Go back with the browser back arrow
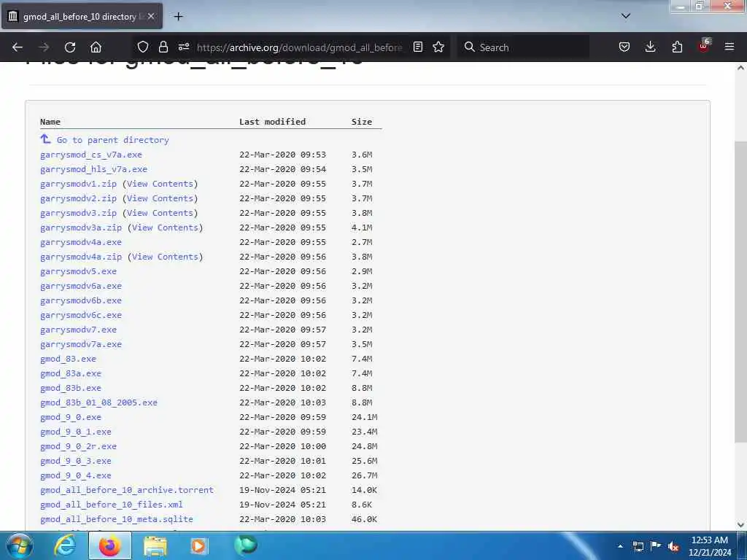The width and height of the screenshot is (747, 560). click(18, 47)
